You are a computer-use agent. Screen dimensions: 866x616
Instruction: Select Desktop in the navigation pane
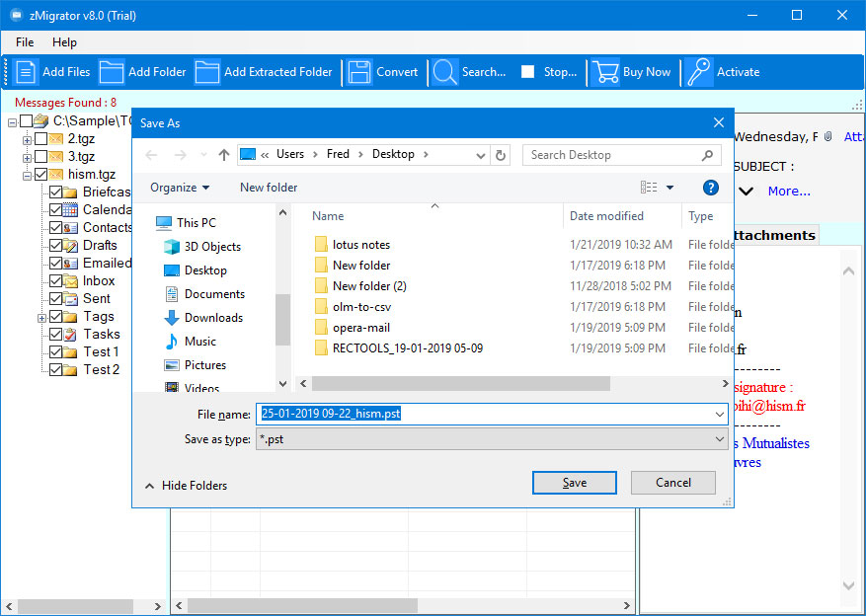(x=196, y=270)
